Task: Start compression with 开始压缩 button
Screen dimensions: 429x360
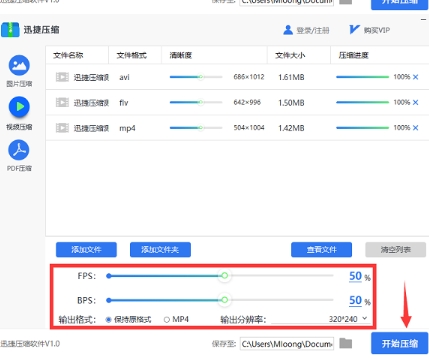Action: click(x=400, y=343)
